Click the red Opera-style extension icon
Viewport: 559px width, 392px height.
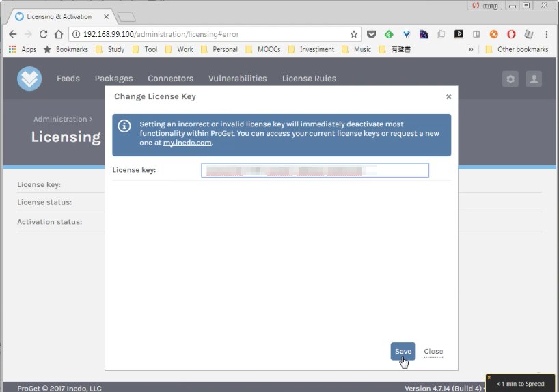click(x=511, y=34)
